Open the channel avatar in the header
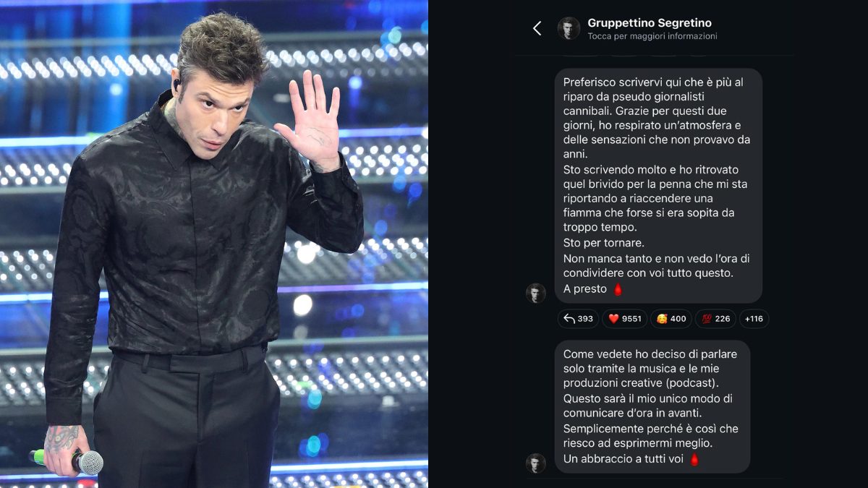 [569, 28]
